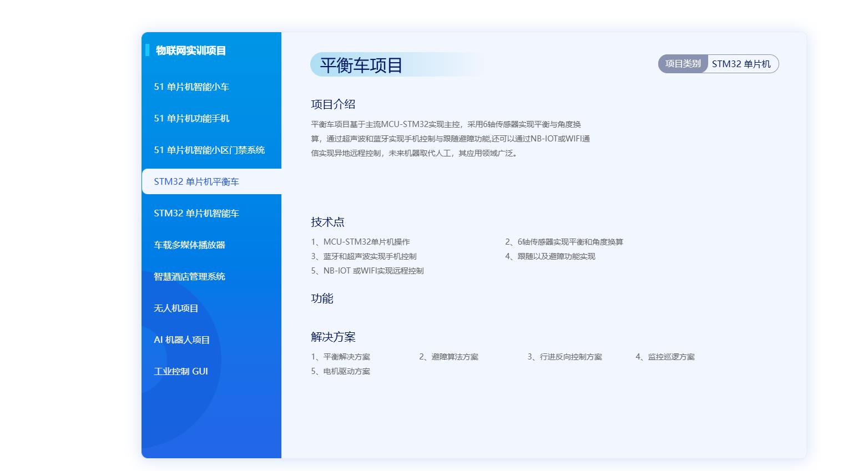
Task: Open the 51 单片机智能小车 project
Action: (x=191, y=87)
